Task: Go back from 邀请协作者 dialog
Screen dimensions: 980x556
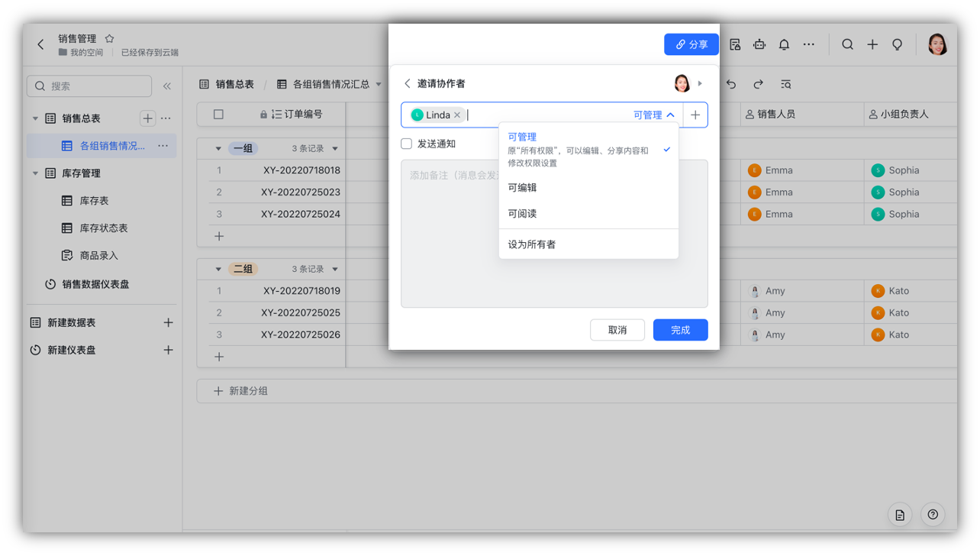Action: tap(407, 83)
